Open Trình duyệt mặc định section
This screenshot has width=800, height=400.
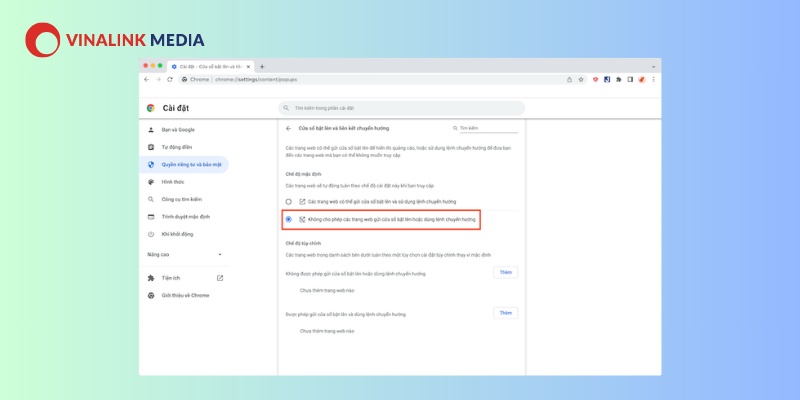coord(184,217)
